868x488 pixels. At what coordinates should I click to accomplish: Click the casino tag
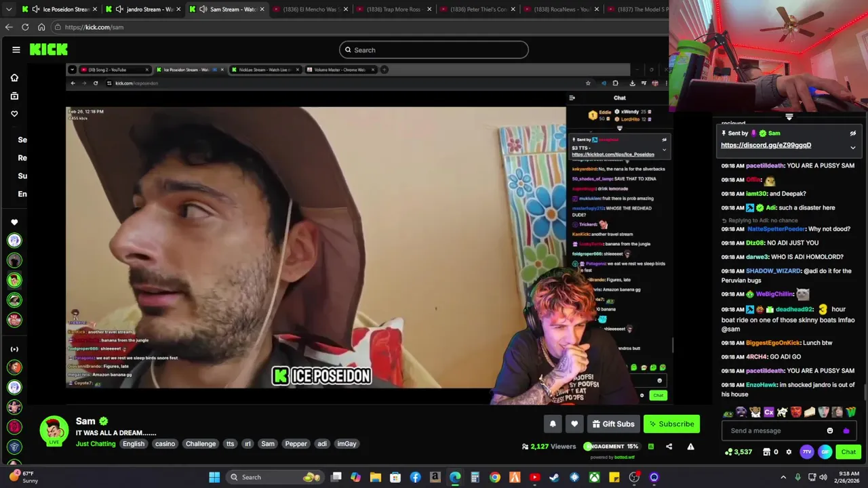[x=165, y=444]
